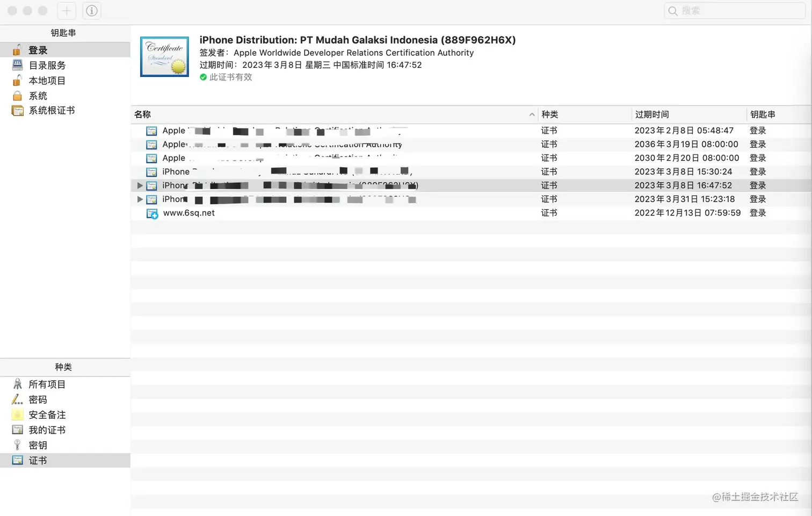This screenshot has height=516, width=812.
Task: Click the plus button to add keychain item
Action: 67,11
